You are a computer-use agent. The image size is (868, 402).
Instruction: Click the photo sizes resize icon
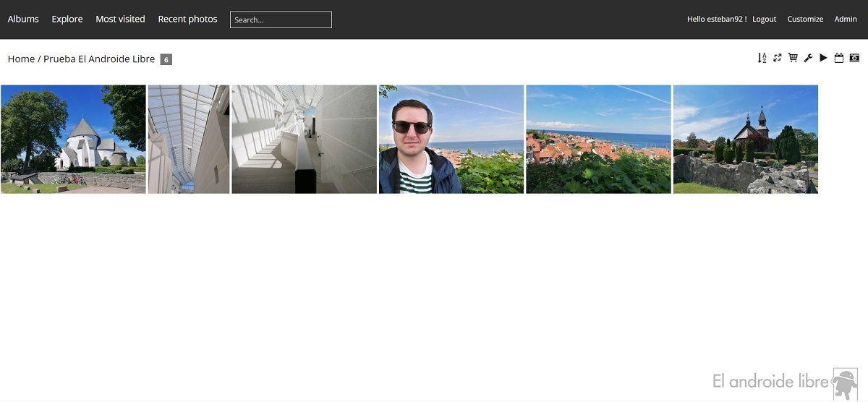(x=778, y=58)
